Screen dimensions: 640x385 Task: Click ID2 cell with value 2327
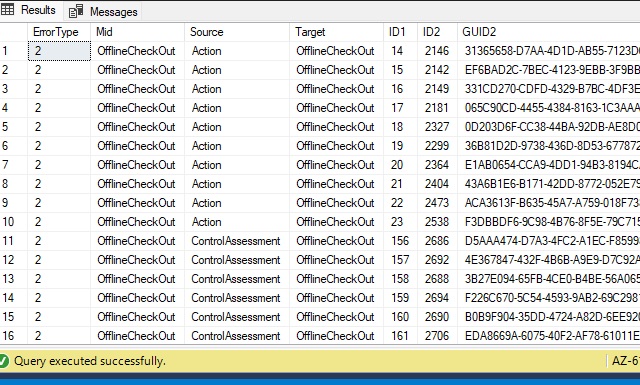(x=437, y=127)
